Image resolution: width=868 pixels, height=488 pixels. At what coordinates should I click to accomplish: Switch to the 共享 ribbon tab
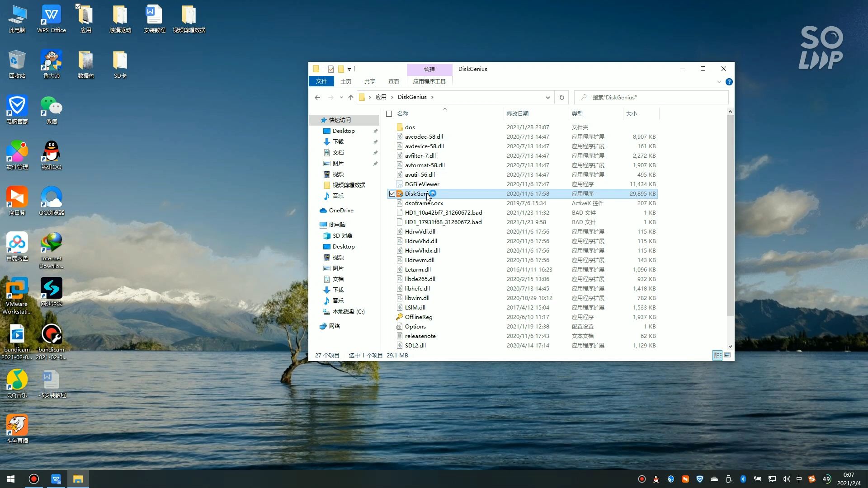(x=370, y=81)
